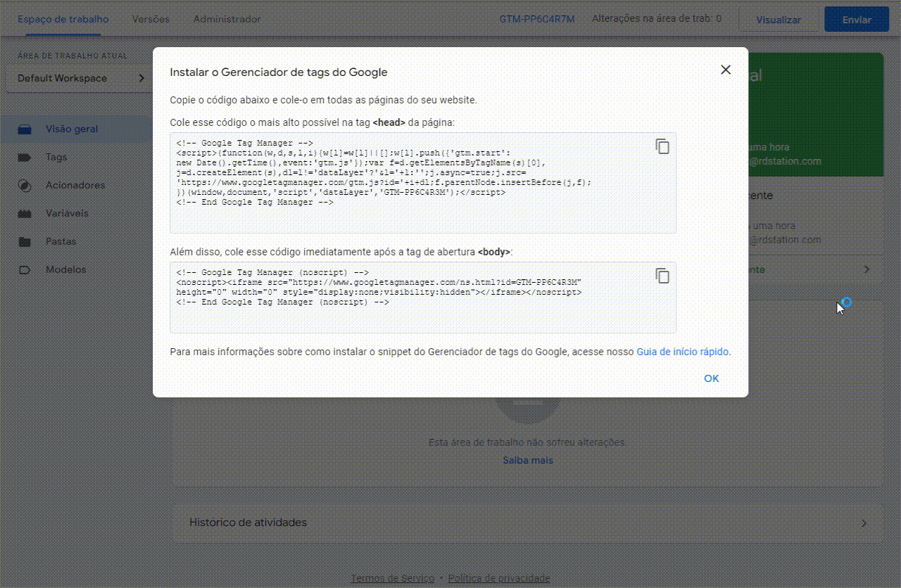This screenshot has width=901, height=588.
Task: Open the Administrador tab
Action: pyautogui.click(x=227, y=19)
